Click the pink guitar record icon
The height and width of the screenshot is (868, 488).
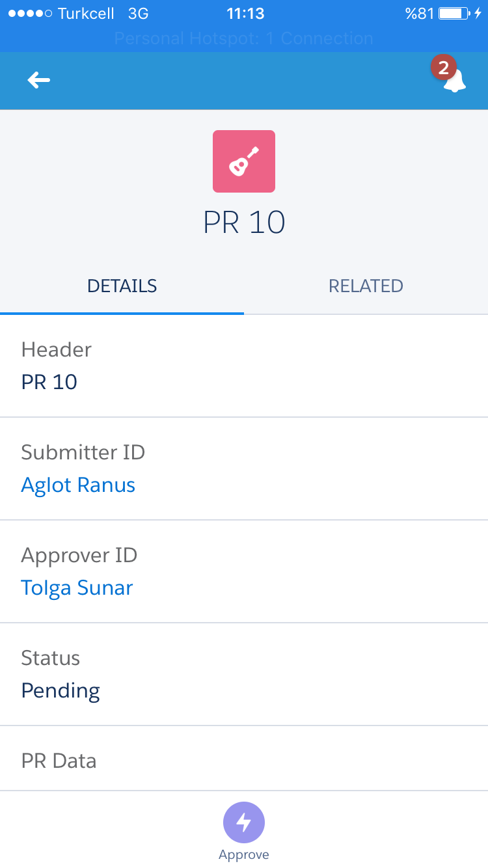[244, 161]
